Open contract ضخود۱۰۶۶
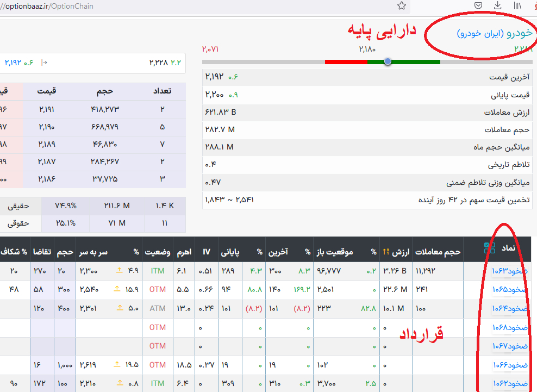Image resolution: width=537 pixels, height=392 pixels. 510,365
